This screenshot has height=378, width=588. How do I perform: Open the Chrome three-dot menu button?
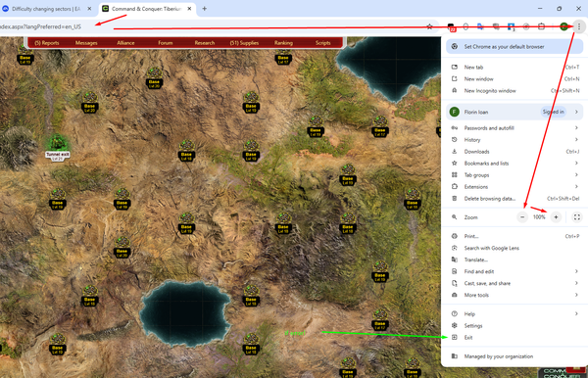579,26
